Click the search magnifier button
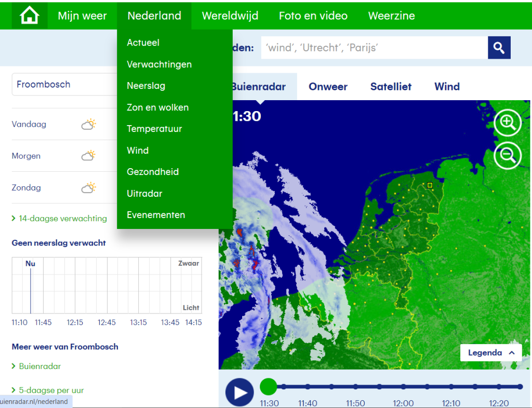The height and width of the screenshot is (408, 532). [x=499, y=48]
